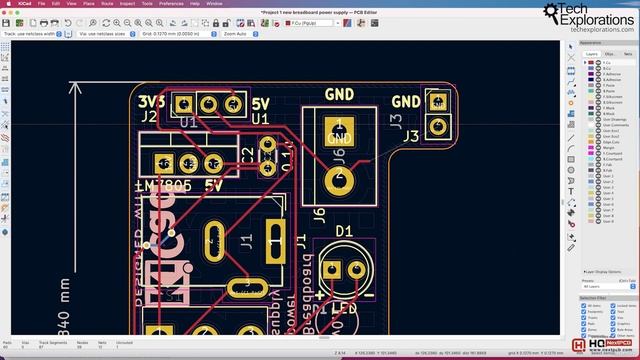Viewport: 640px width, 360px height.
Task: Select the Draw Rectangle tool
Action: [571, 159]
